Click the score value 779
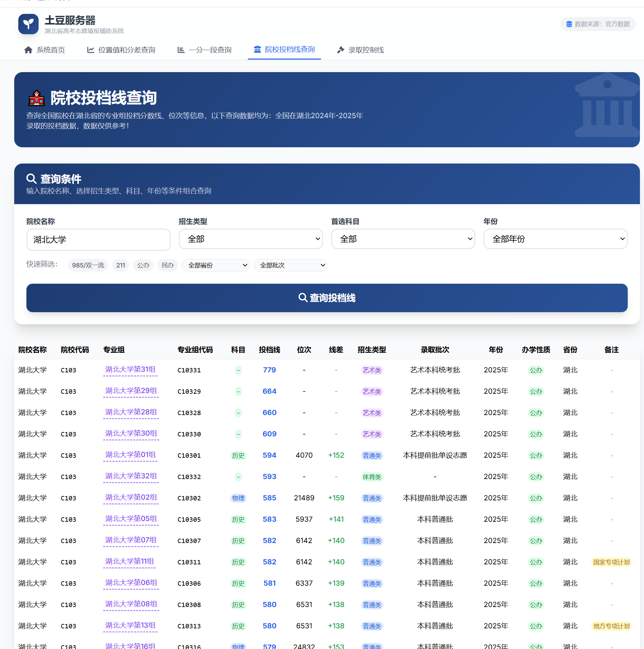Screen dimensions: 644x649 [x=270, y=370]
